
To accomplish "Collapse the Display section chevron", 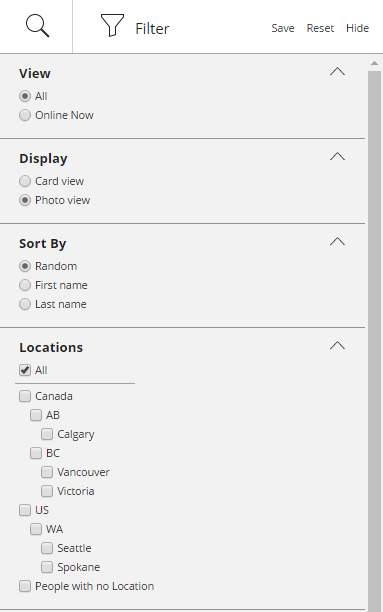I will coord(337,157).
